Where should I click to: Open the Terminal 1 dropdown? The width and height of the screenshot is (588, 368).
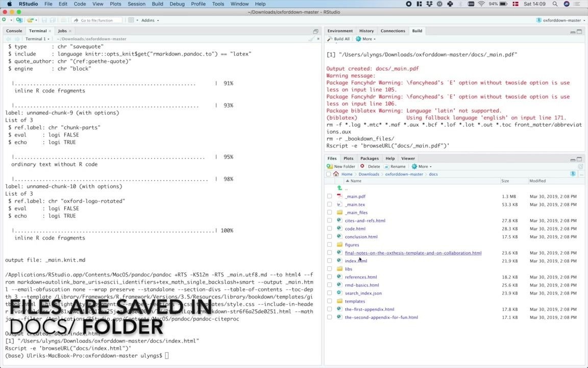(37, 39)
